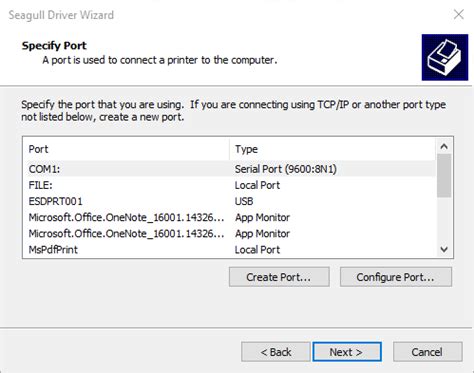Screen dimensions: 474x373
Task: Click the port list scroll-down arrow
Action: point(444,249)
